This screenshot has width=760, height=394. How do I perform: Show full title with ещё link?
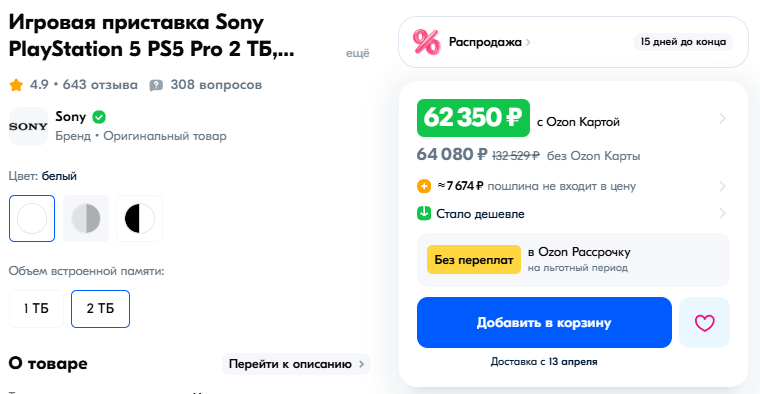click(x=358, y=53)
